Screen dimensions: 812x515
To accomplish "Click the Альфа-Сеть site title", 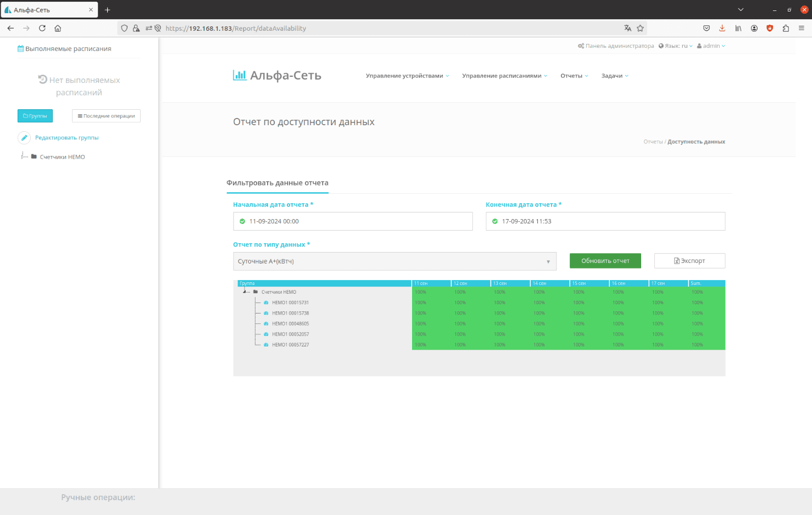I will click(x=286, y=75).
